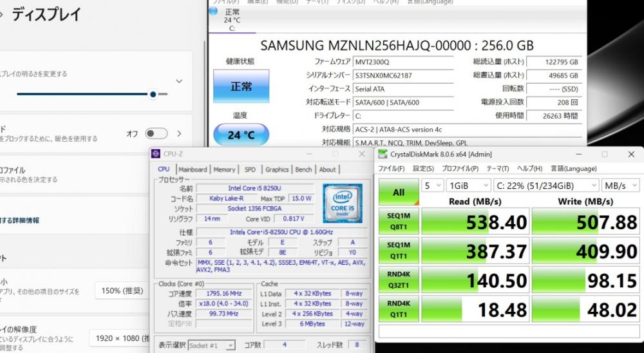Click the Intel Core i5 logo in CPU-Z

[x=343, y=203]
